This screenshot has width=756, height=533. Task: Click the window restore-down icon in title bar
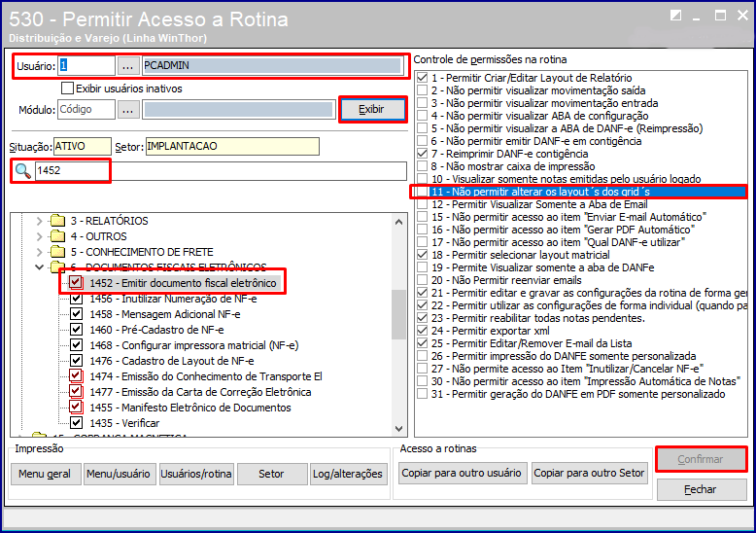(x=675, y=16)
